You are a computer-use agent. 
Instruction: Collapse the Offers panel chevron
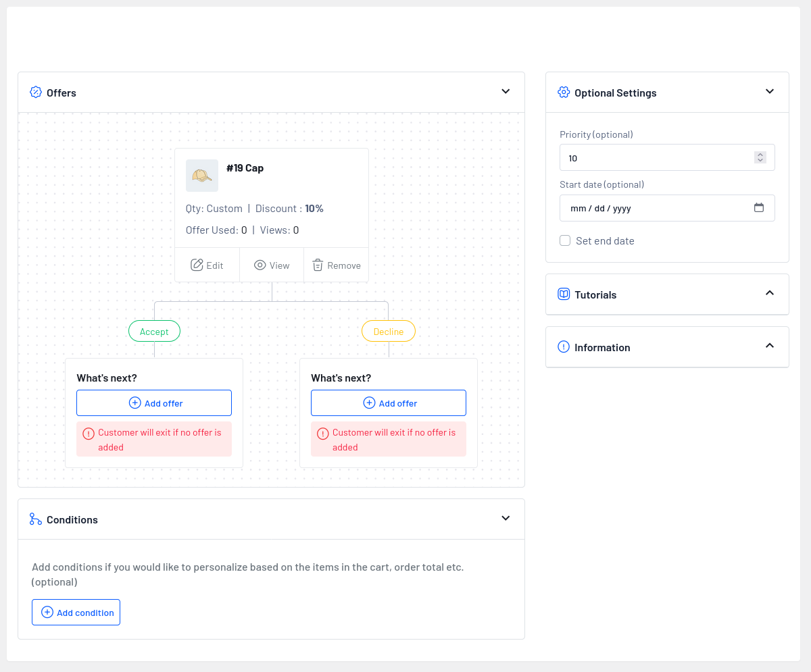click(506, 92)
